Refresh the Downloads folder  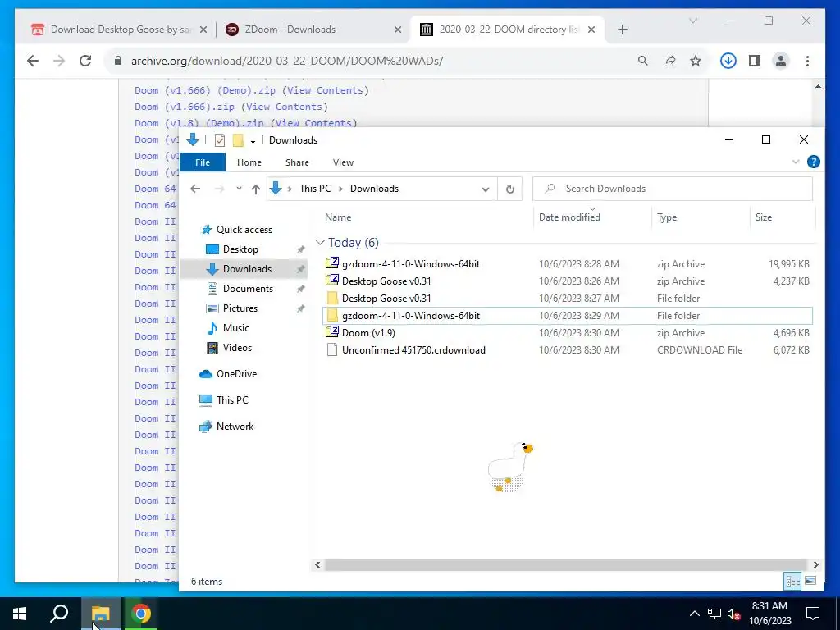[x=510, y=189]
